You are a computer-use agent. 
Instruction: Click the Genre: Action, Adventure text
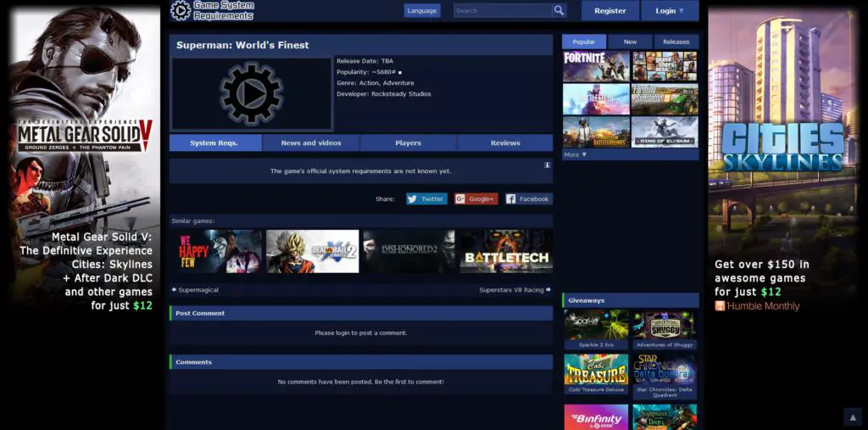click(x=376, y=83)
